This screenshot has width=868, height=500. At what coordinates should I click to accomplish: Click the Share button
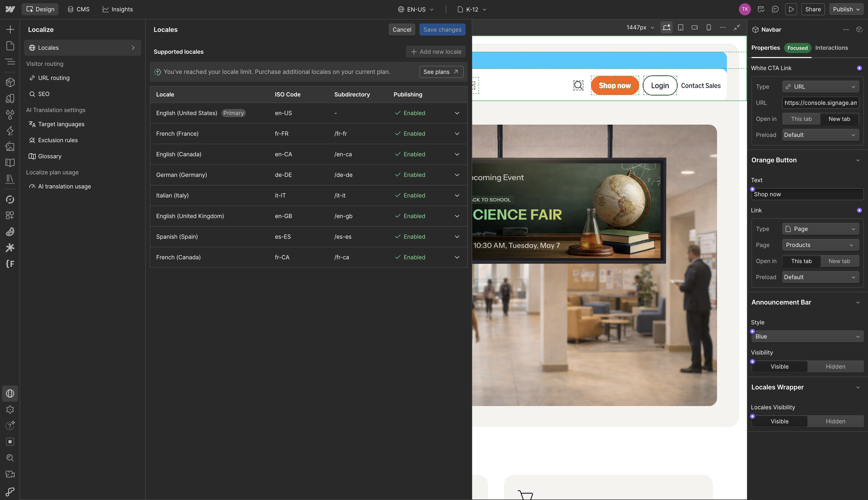pyautogui.click(x=813, y=9)
